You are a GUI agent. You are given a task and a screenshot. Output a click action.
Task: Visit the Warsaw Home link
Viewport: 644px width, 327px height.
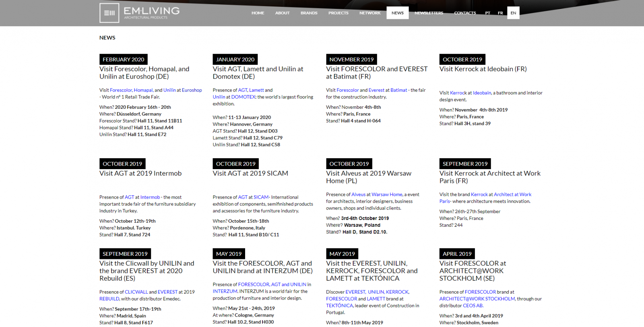[387, 195]
